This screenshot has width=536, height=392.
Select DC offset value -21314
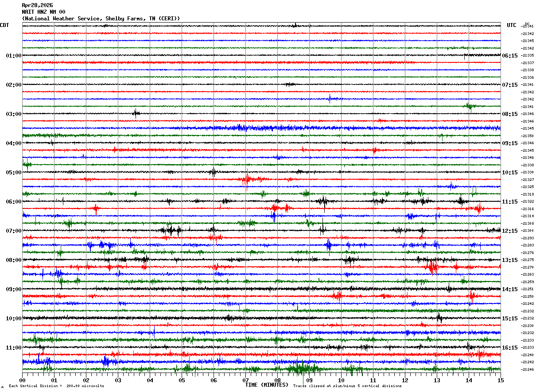coord(528,216)
